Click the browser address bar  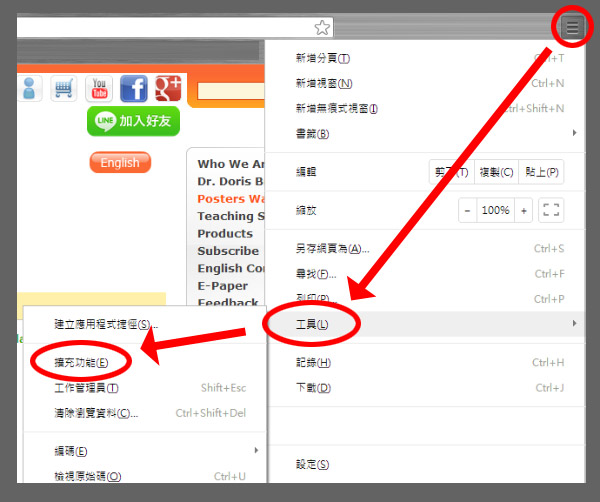click(175, 28)
